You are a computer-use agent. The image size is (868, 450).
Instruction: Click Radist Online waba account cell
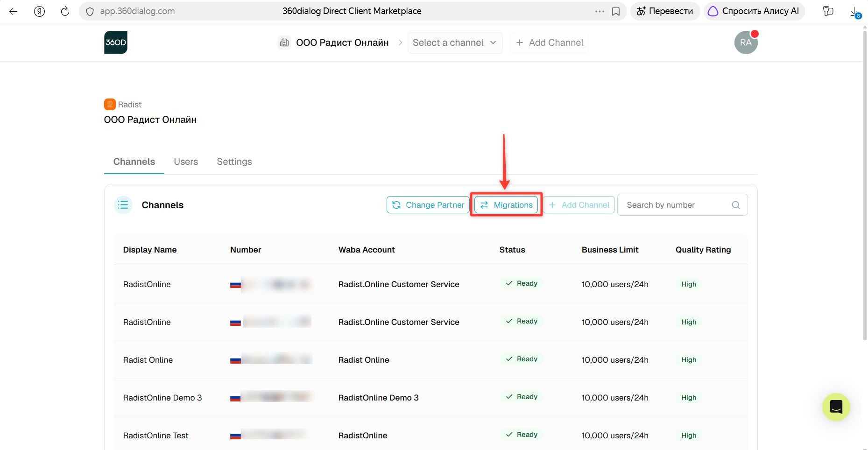pyautogui.click(x=364, y=360)
